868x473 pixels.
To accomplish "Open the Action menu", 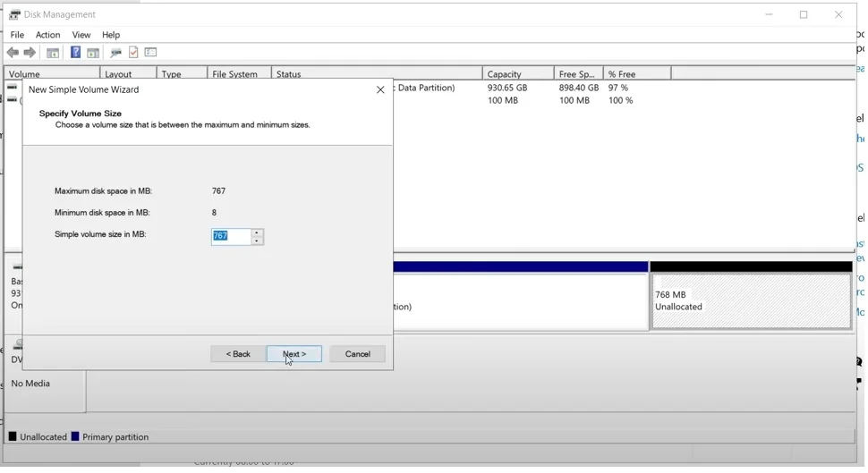I will (x=47, y=35).
